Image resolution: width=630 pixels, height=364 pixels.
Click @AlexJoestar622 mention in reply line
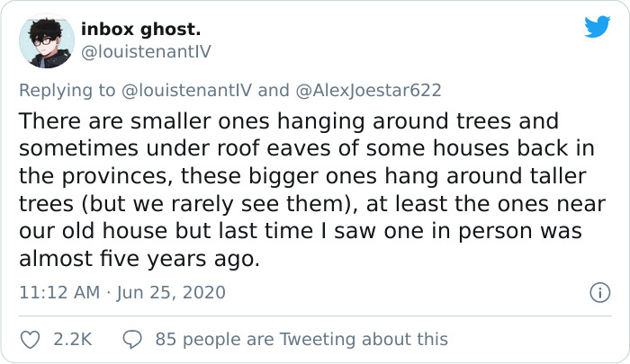point(367,90)
